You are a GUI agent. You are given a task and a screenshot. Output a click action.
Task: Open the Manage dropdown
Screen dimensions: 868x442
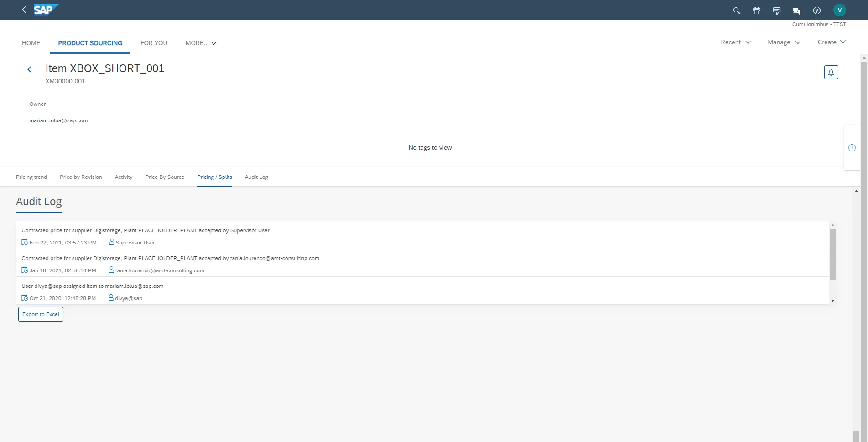click(784, 42)
